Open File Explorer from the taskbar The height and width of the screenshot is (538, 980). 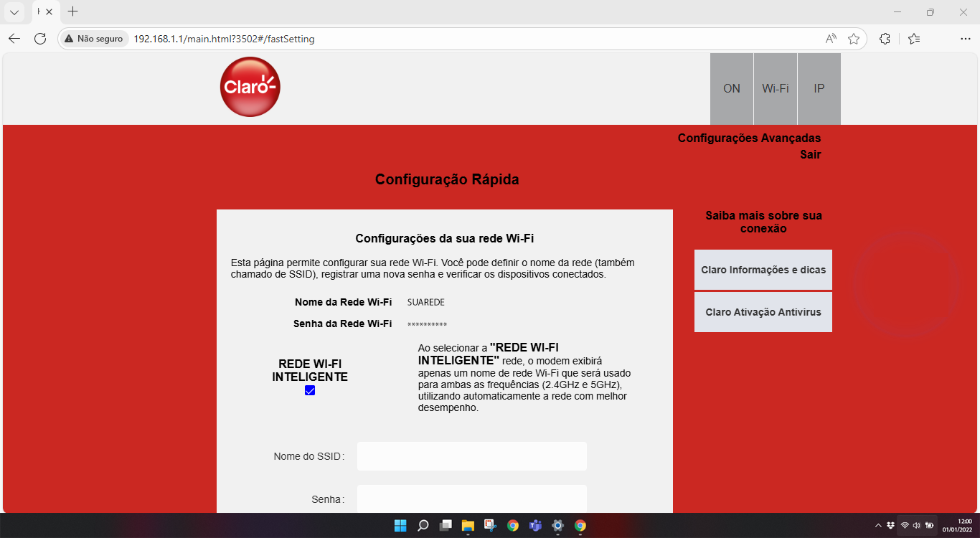click(468, 525)
